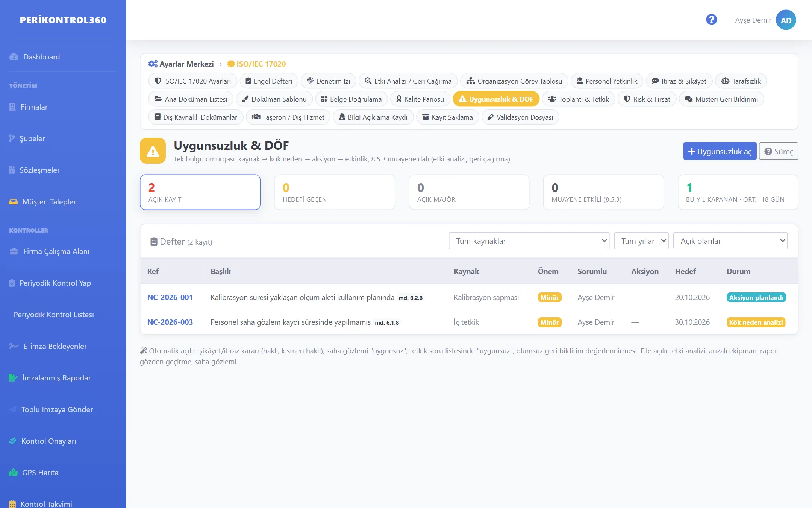Open the AD user avatar
This screenshot has height=508, width=812.
pos(786,20)
